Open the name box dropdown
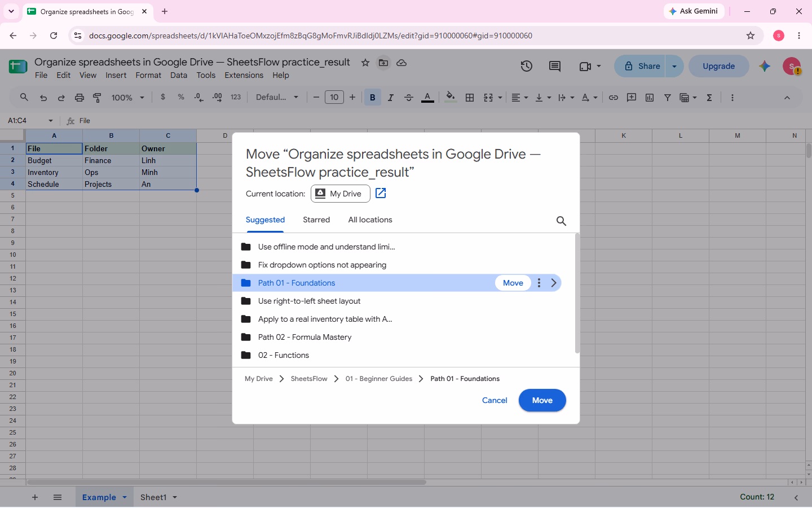Viewport: 812px width, 508px height. 51,121
